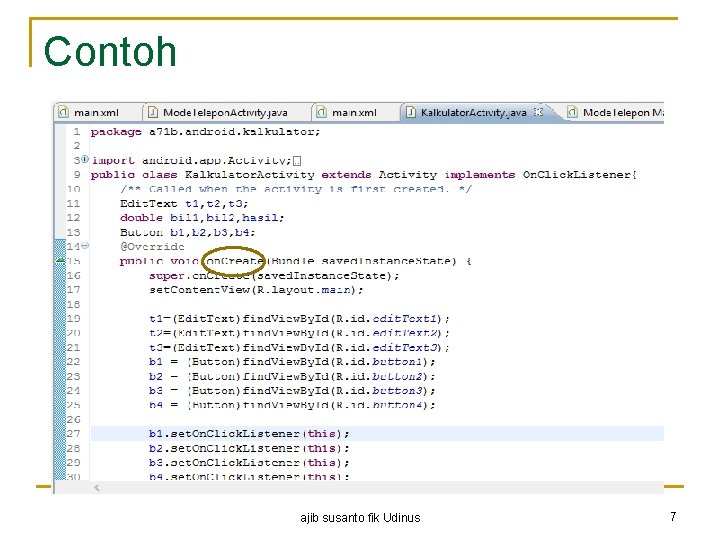Click the b3 findViewById button3 line

point(292,391)
